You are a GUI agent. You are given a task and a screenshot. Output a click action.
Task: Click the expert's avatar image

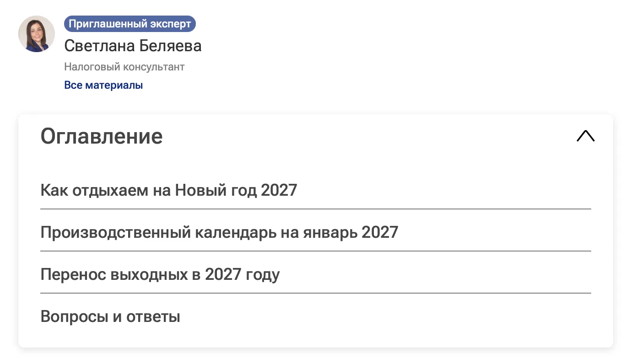37,34
